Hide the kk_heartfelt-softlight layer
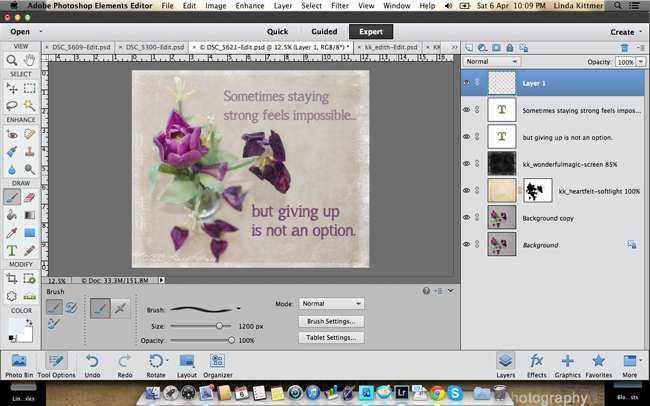The width and height of the screenshot is (650, 406). pos(466,190)
